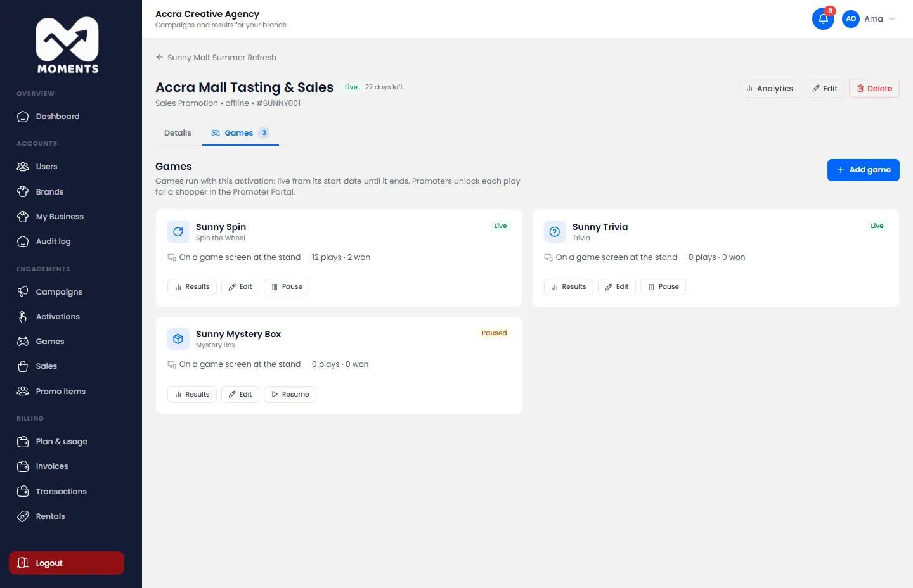913x588 pixels.
Task: Click the Sunny Spin wheel icon
Action: point(178,232)
